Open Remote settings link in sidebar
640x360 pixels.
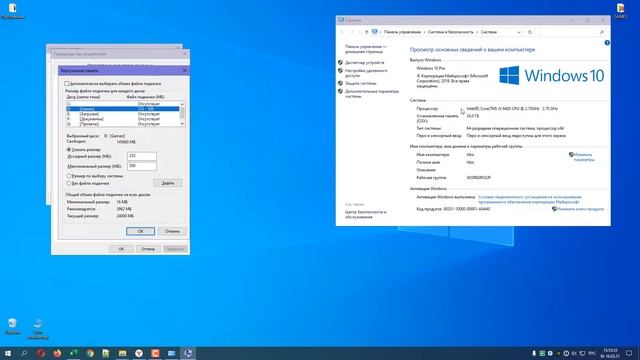[x=366, y=73]
